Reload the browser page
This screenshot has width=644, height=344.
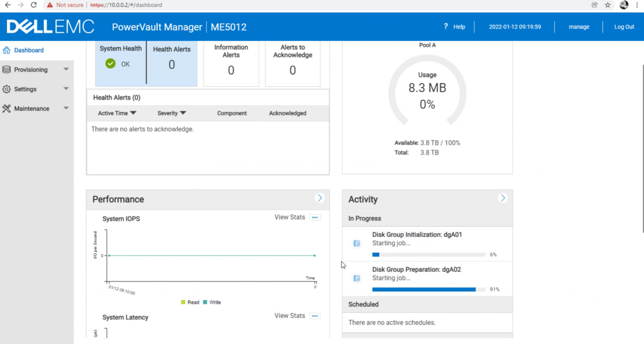click(x=34, y=5)
